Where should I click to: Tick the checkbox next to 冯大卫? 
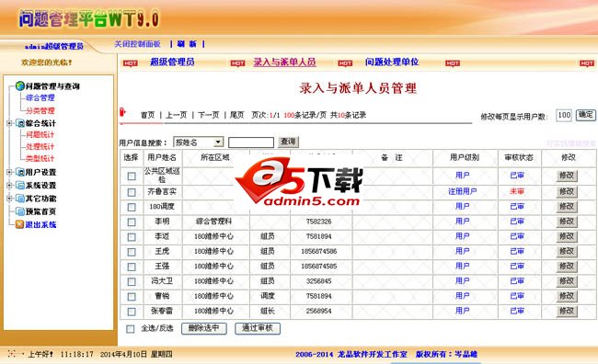coord(132,281)
